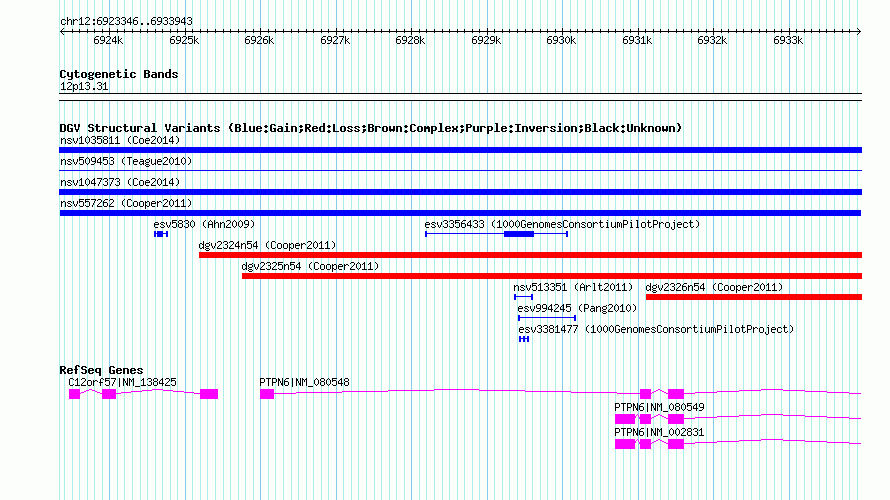Screen dimensions: 890x500
Task: Click the esv994245 (Pang2010) label
Action: (x=577, y=308)
